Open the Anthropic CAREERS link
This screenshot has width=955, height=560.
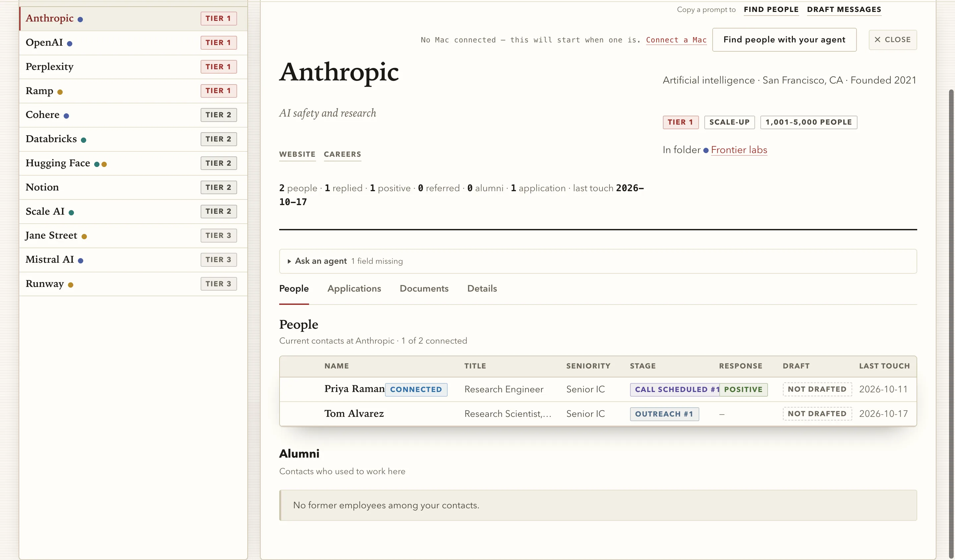click(x=342, y=154)
